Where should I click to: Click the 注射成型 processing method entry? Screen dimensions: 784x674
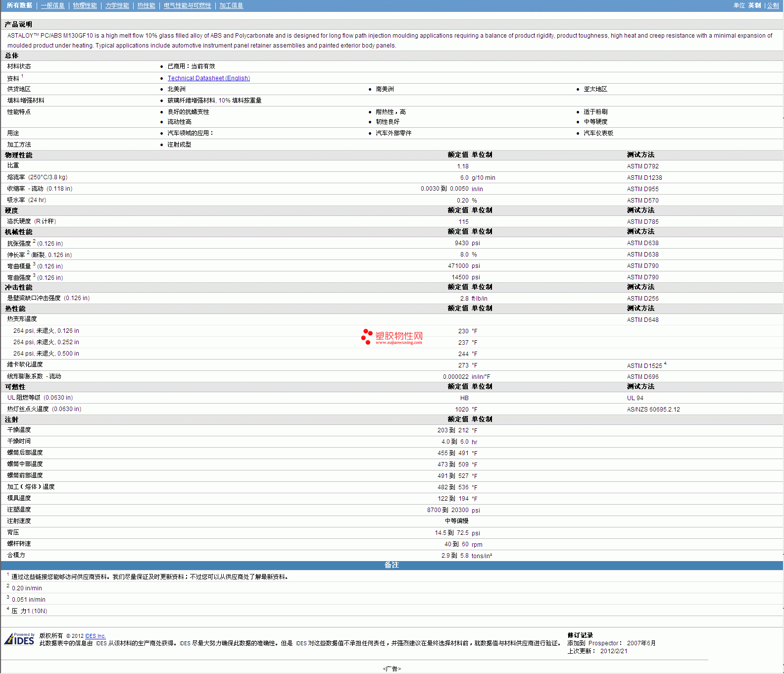[179, 145]
